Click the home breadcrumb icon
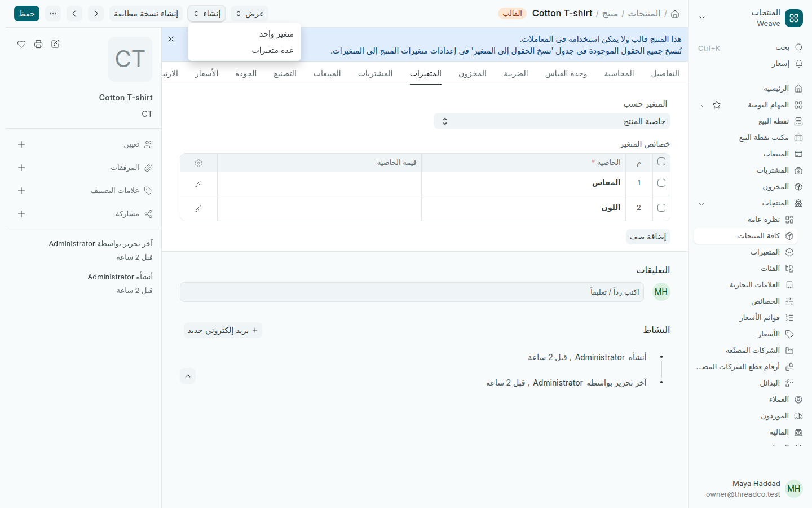 click(675, 14)
